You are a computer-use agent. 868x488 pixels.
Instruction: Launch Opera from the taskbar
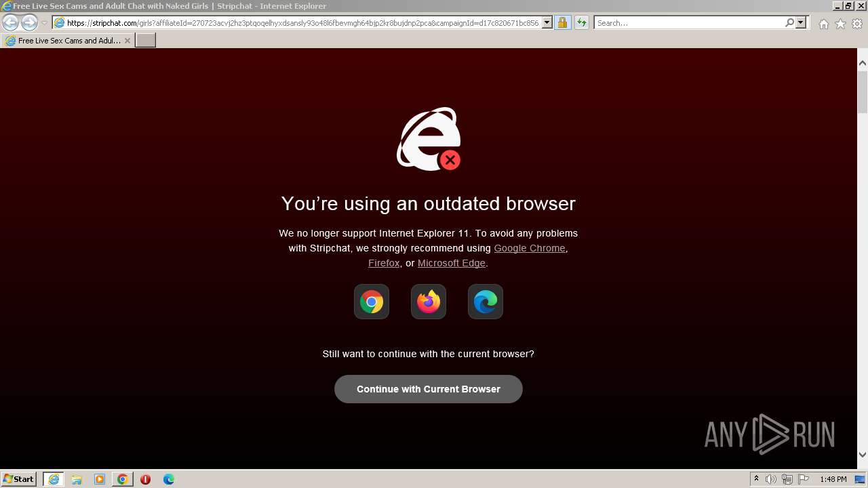pyautogui.click(x=146, y=479)
